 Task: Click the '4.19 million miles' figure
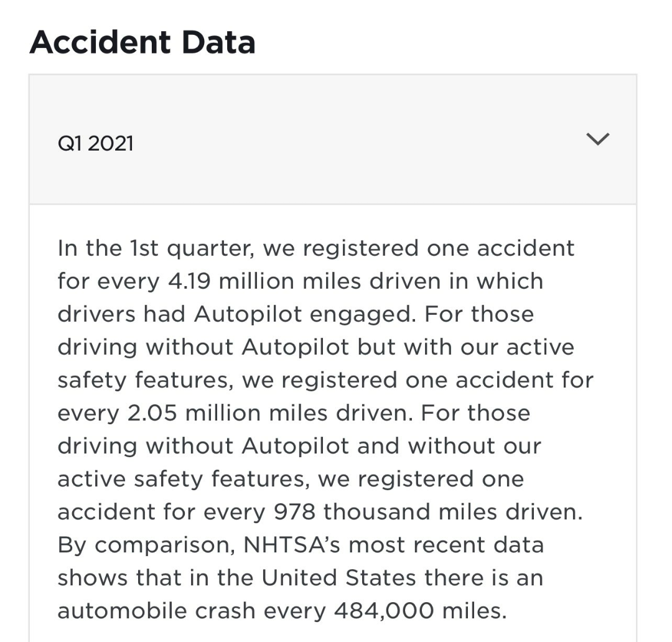point(265,281)
